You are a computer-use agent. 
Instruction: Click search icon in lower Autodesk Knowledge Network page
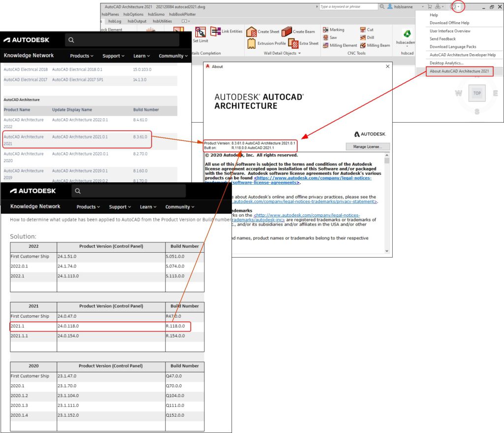[x=78, y=191]
